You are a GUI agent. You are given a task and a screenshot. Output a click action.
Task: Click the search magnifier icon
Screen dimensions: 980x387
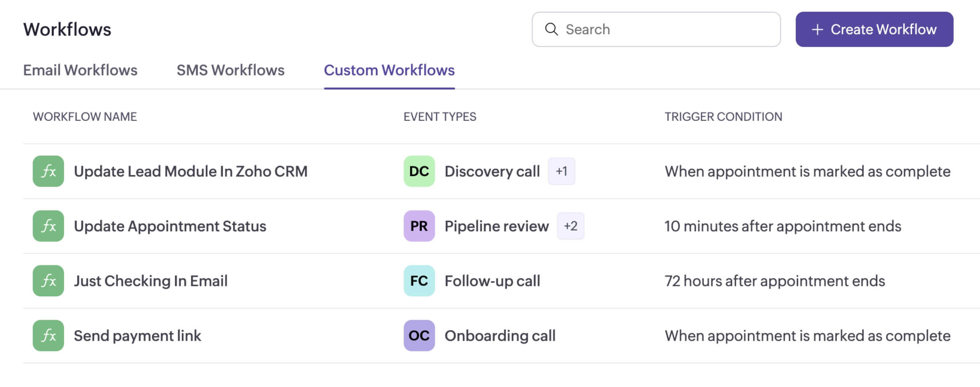(x=551, y=29)
